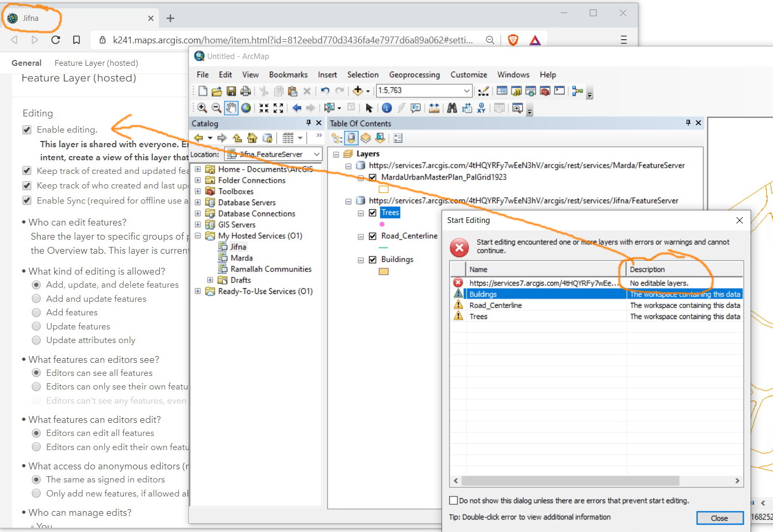Open the Geoprocessing menu
773x532 pixels.
[x=414, y=75]
